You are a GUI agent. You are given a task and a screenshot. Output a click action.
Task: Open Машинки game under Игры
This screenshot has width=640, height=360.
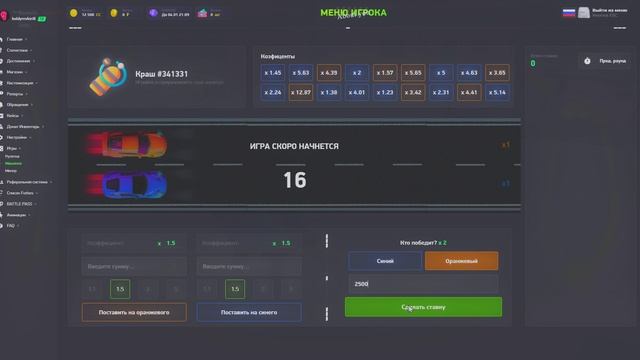click(13, 163)
